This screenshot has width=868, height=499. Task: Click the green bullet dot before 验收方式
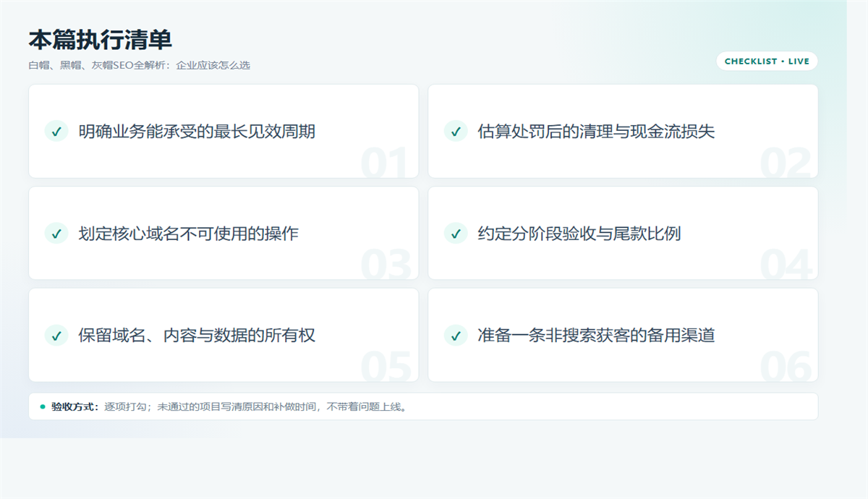click(x=43, y=406)
